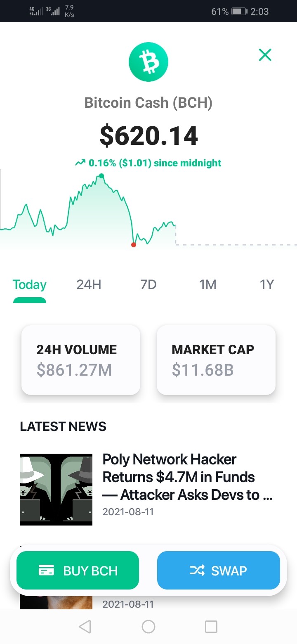This screenshot has width=297, height=644.
Task: Switch chart to 24H range
Action: [89, 284]
